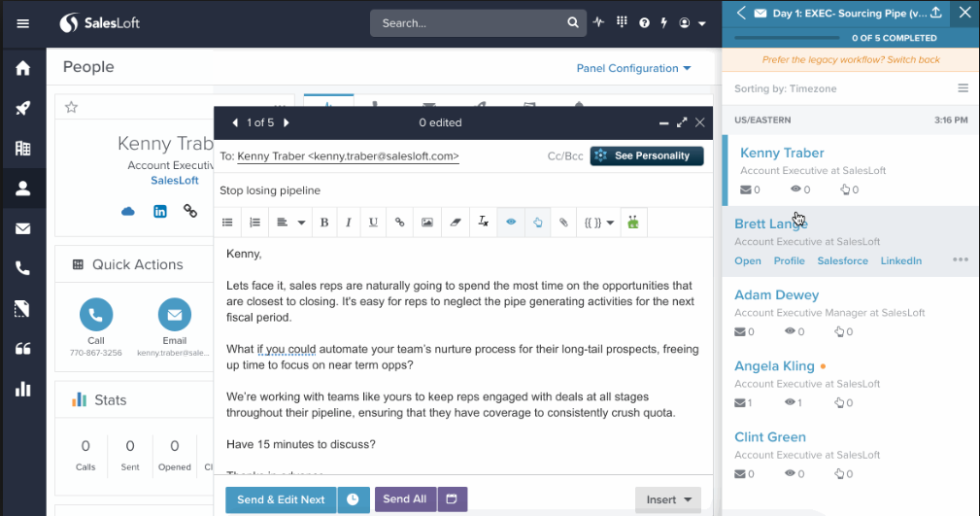980x516 pixels.
Task: Insert an image into email
Action: point(427,222)
